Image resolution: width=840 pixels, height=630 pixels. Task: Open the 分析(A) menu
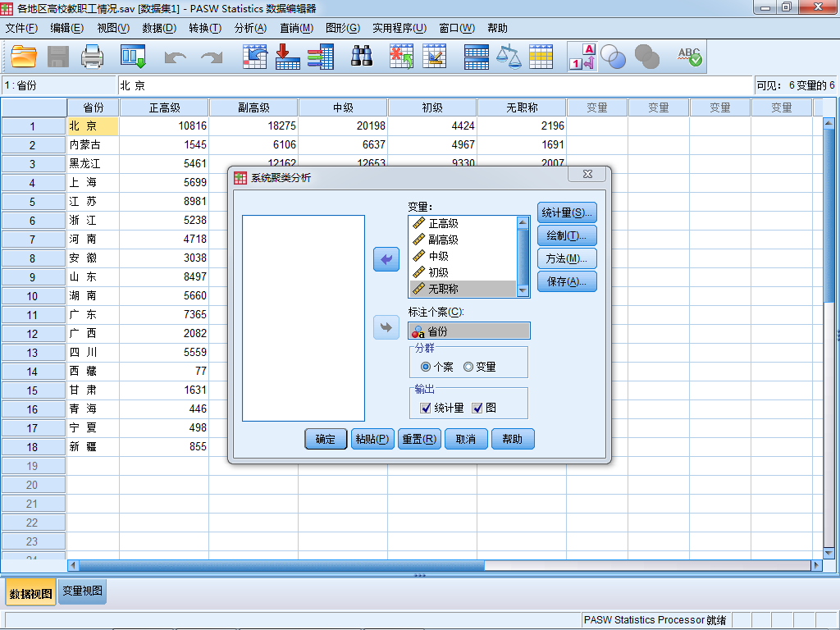(251, 28)
